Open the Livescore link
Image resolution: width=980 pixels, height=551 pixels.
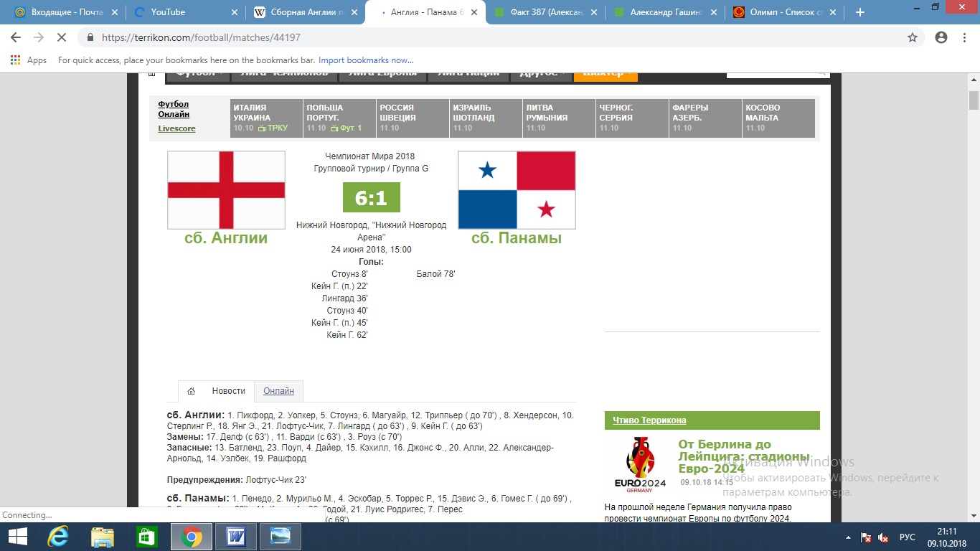click(x=176, y=128)
